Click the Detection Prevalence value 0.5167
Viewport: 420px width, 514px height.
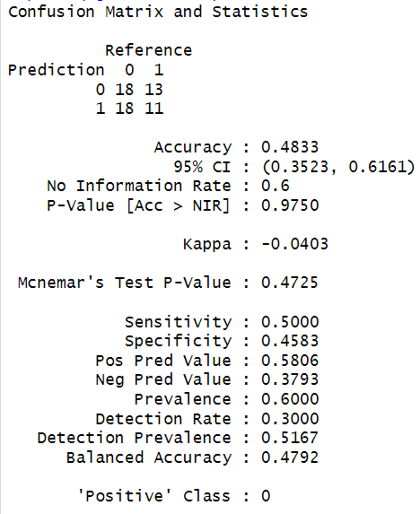[290, 438]
